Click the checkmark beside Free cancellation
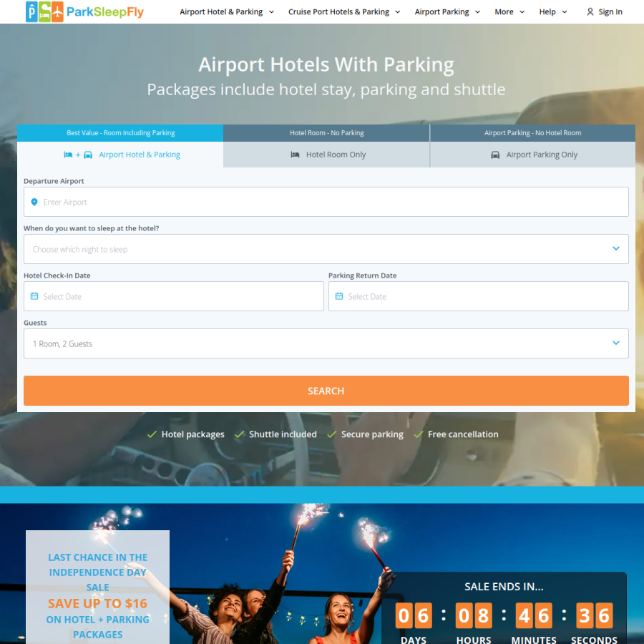 [419, 434]
